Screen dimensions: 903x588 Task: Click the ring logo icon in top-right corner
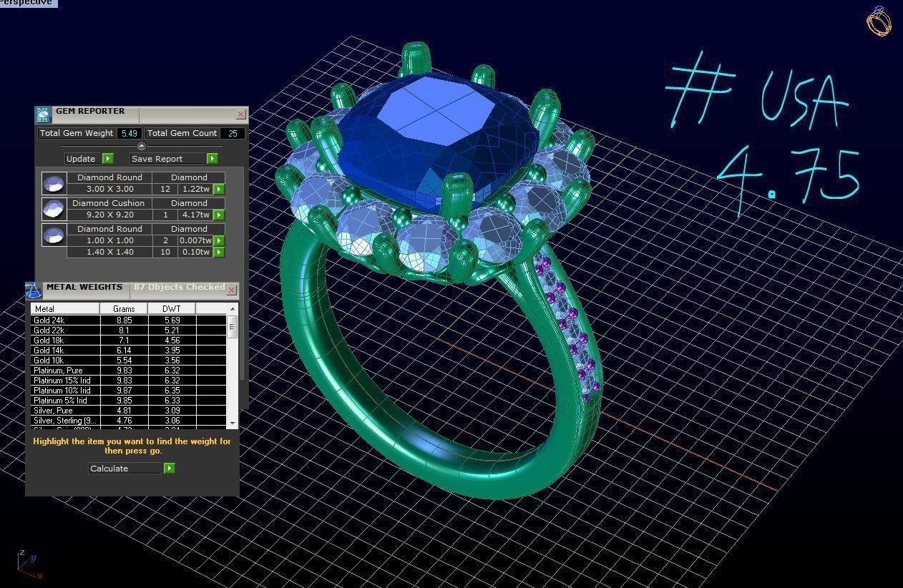879,21
